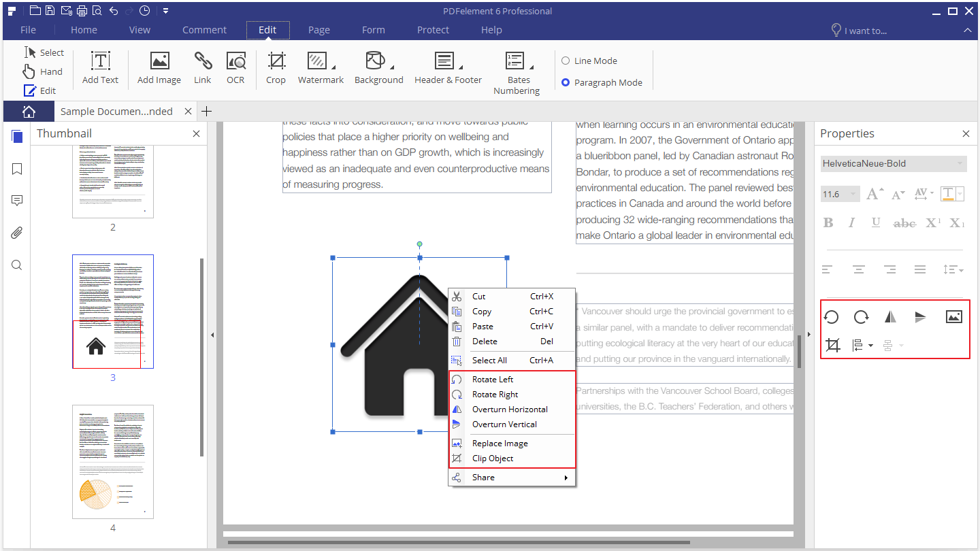Choose Cut from context menu
Image resolution: width=980 pixels, height=551 pixels.
click(512, 296)
